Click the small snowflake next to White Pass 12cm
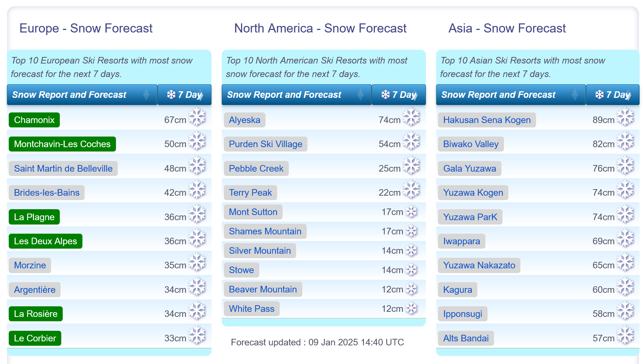Screen dimensions: 644x364 point(411,309)
